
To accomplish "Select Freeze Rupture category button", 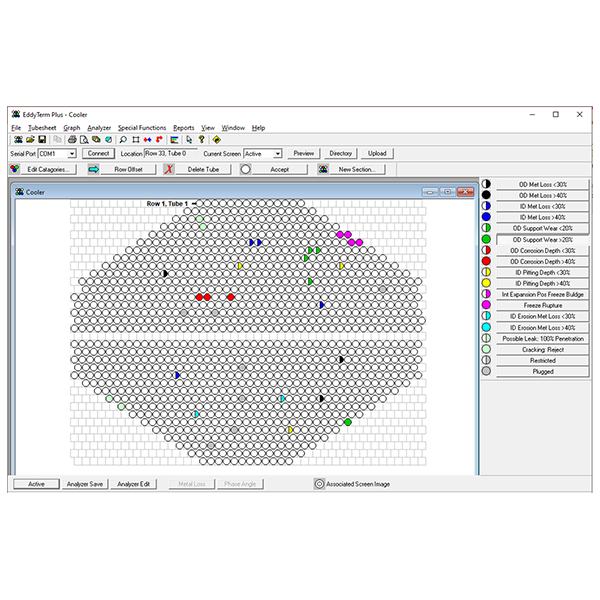I will point(542,305).
